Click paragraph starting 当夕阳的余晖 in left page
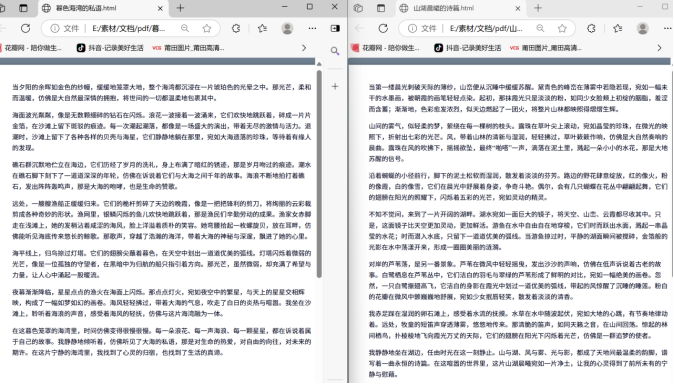Screen dimensions: 674x384 pos(162,92)
